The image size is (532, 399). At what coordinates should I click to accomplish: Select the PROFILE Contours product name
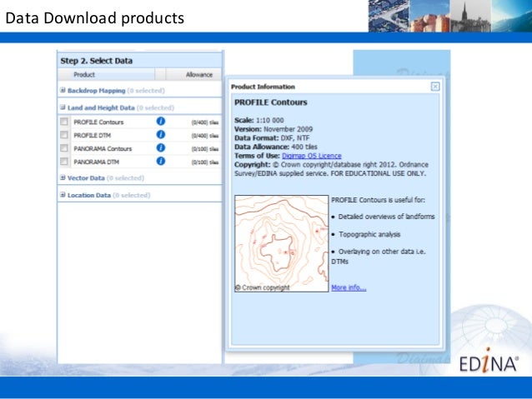(x=98, y=122)
